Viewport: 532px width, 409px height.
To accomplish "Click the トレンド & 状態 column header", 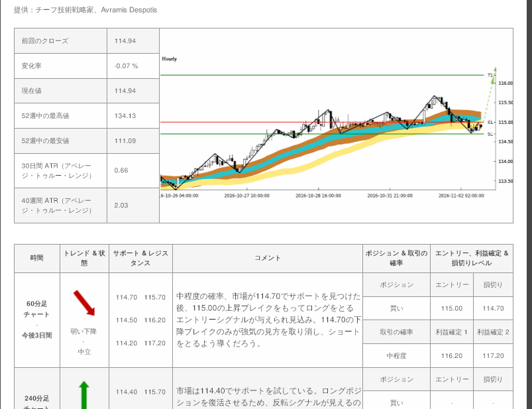I will coord(84,258).
